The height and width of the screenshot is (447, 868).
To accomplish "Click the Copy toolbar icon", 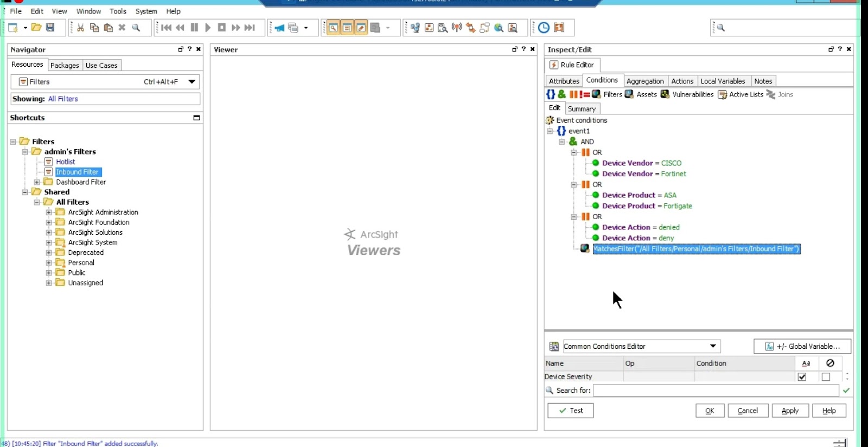I will pos(94,28).
